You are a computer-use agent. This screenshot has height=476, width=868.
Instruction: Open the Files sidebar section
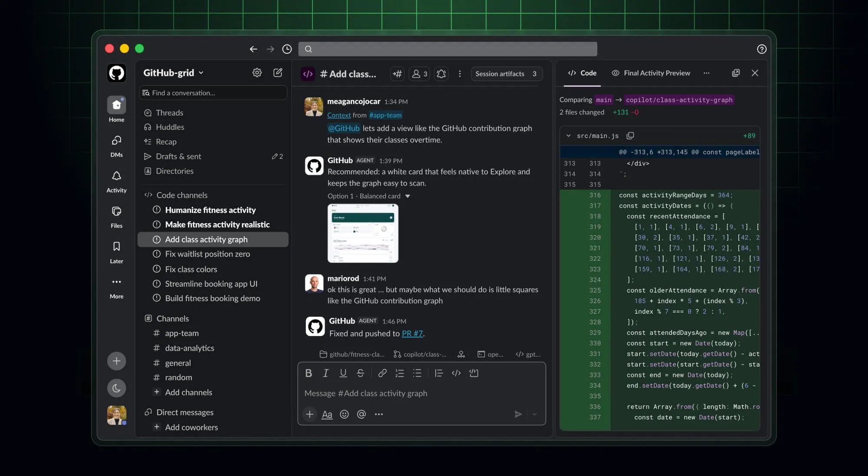(x=116, y=217)
